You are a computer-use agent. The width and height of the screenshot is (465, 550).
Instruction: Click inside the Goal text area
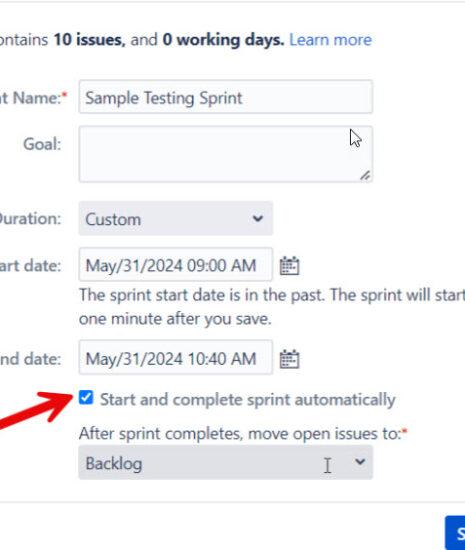click(225, 154)
